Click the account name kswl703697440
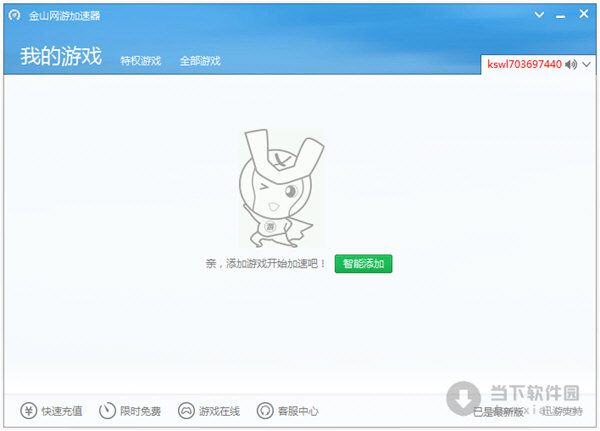Screen dimensions: 600x431 click(524, 64)
